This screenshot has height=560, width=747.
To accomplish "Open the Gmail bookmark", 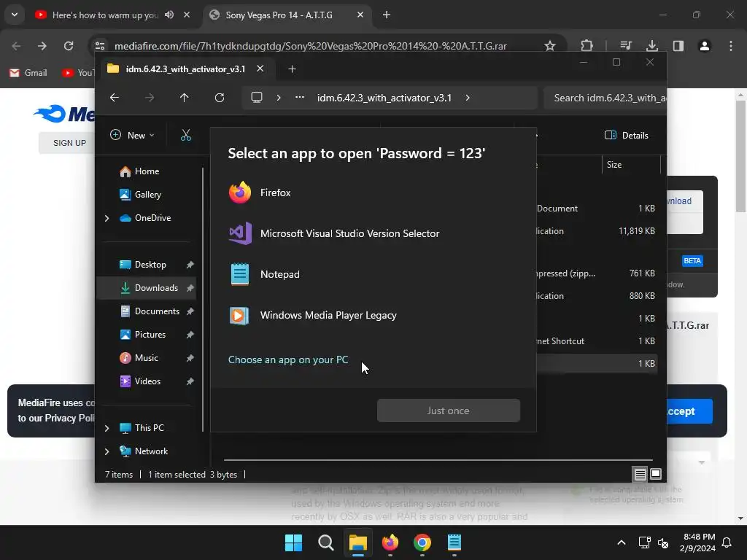I will pos(28,73).
